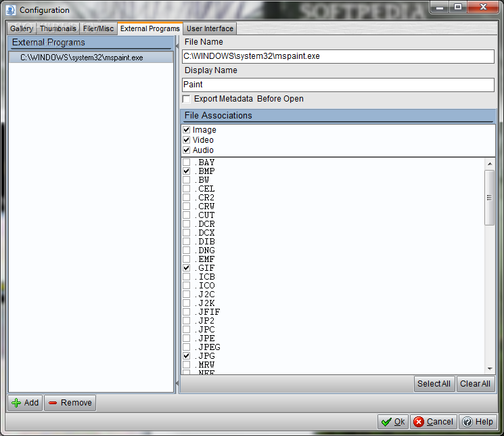Minimize the Configuration window
The image size is (504, 436).
pos(440,7)
